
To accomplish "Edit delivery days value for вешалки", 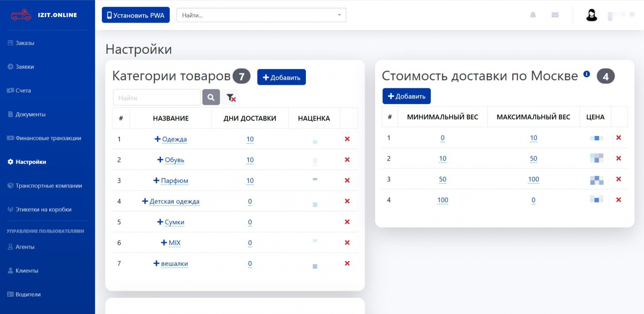I will click(x=250, y=263).
